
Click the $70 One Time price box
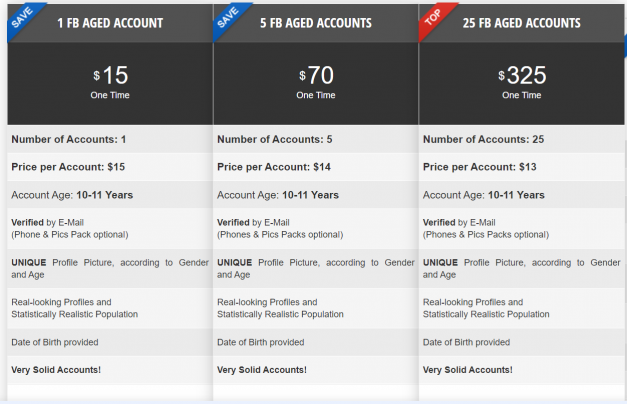(x=316, y=84)
